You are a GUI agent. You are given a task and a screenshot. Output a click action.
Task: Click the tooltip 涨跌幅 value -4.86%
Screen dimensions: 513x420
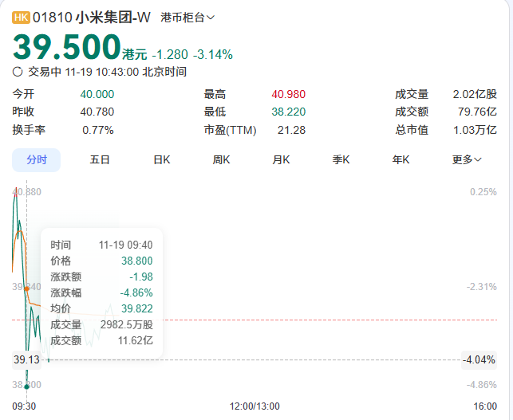coord(136,292)
